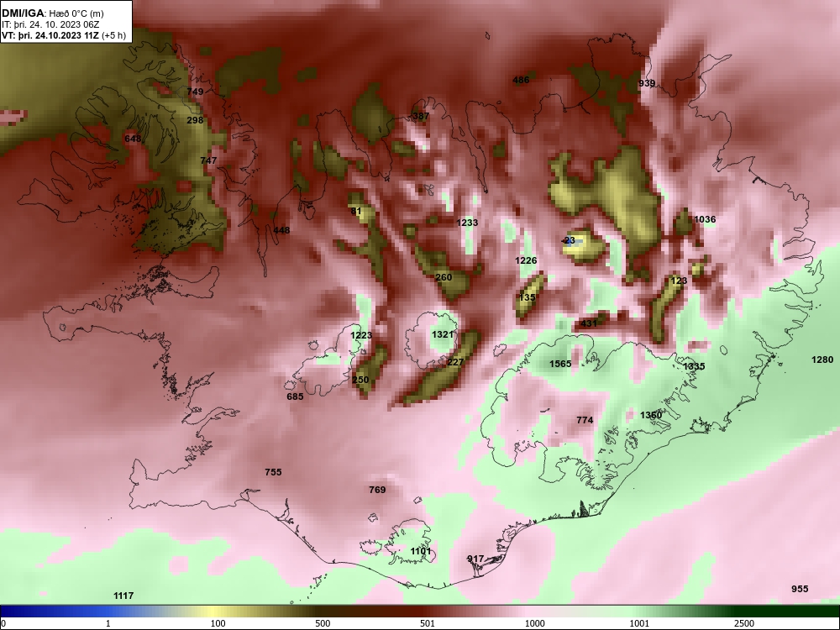Select the 135 height label
This screenshot has height=630, width=840.
[x=528, y=297]
